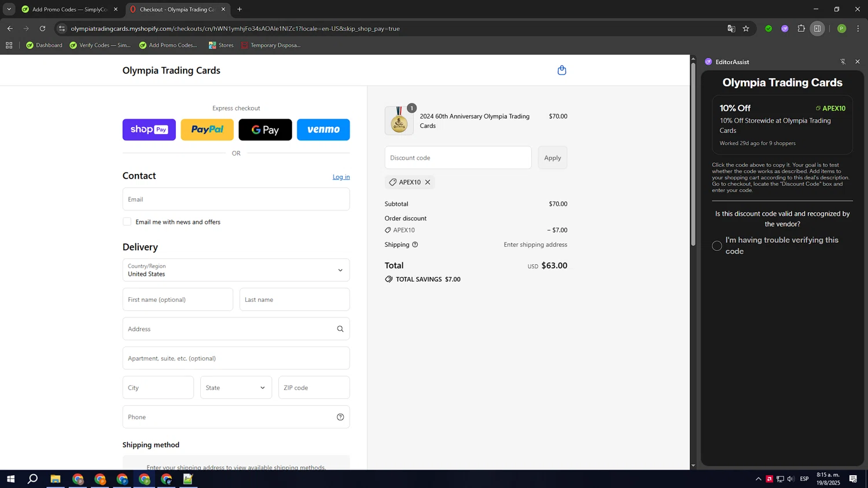Open Windows taskbar search
The width and height of the screenshot is (868, 488).
[33, 479]
